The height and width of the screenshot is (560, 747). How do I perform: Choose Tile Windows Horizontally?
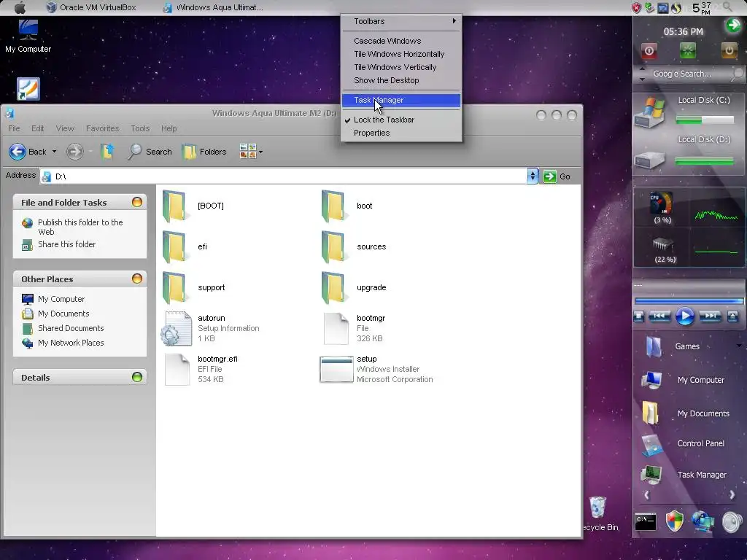[401, 54]
